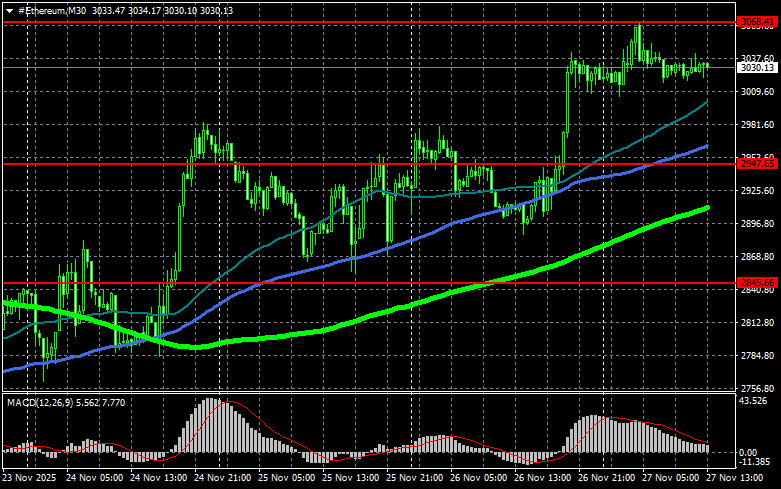
Task: Click the 23 Nov 2025 time label
Action: point(29,478)
